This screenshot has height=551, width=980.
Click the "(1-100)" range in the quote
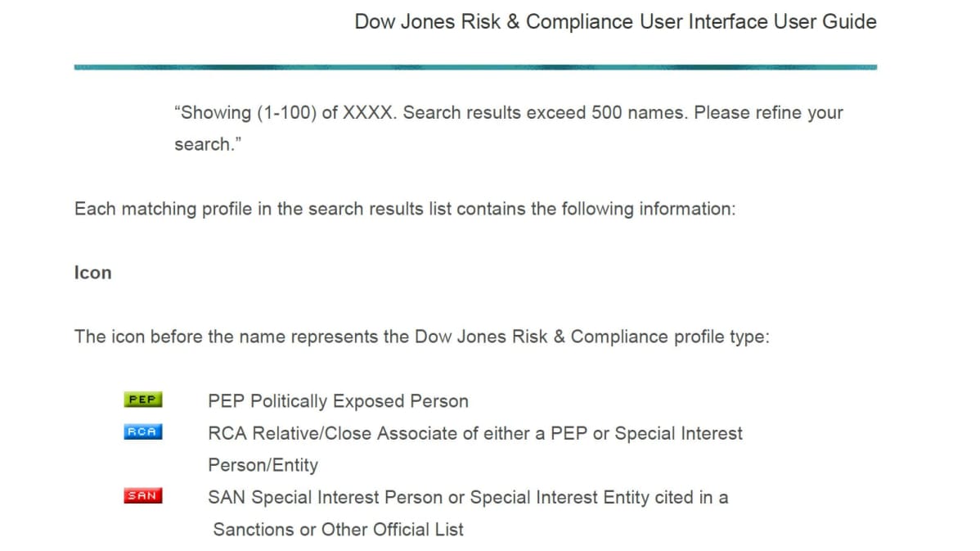click(287, 113)
